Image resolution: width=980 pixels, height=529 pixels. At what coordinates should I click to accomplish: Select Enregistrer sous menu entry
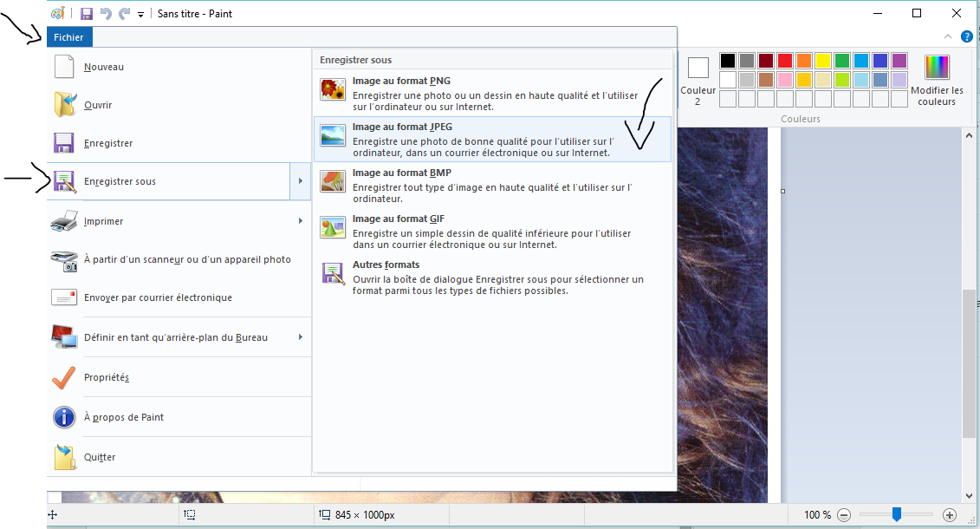tap(169, 181)
